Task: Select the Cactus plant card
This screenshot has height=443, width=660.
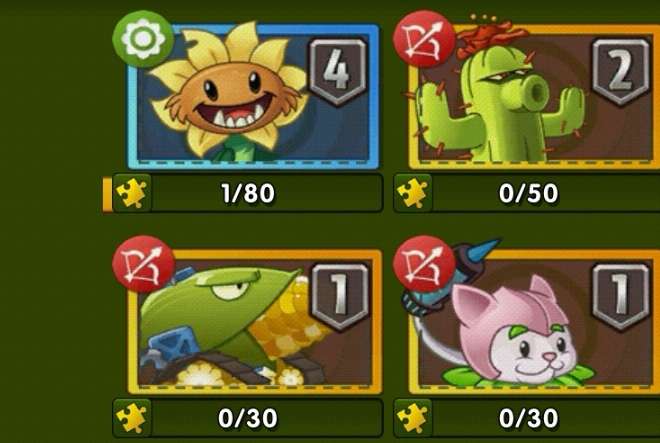Action: pos(534,96)
